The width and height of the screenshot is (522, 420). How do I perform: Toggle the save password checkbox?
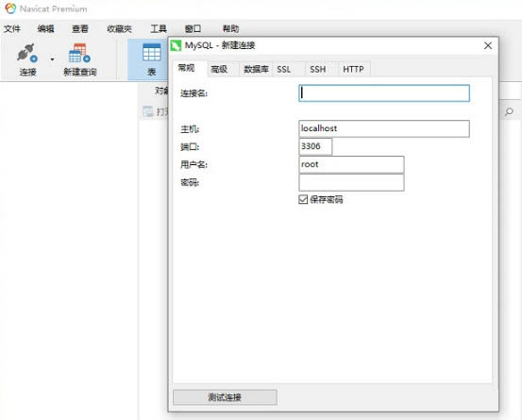coord(303,199)
